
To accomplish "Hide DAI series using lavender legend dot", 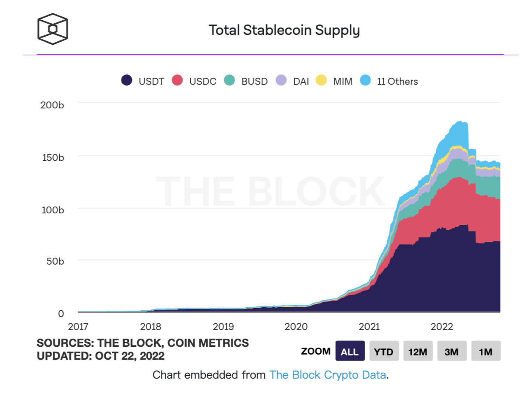I will pyautogui.click(x=281, y=80).
